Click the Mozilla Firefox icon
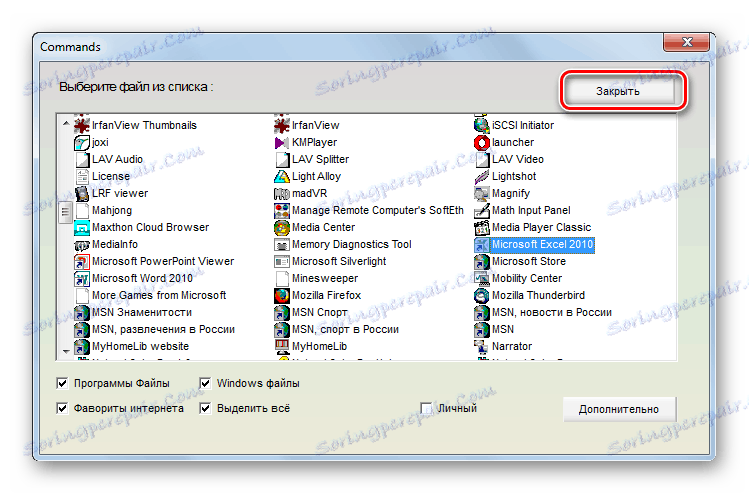This screenshot has height=494, width=749. tap(282, 295)
